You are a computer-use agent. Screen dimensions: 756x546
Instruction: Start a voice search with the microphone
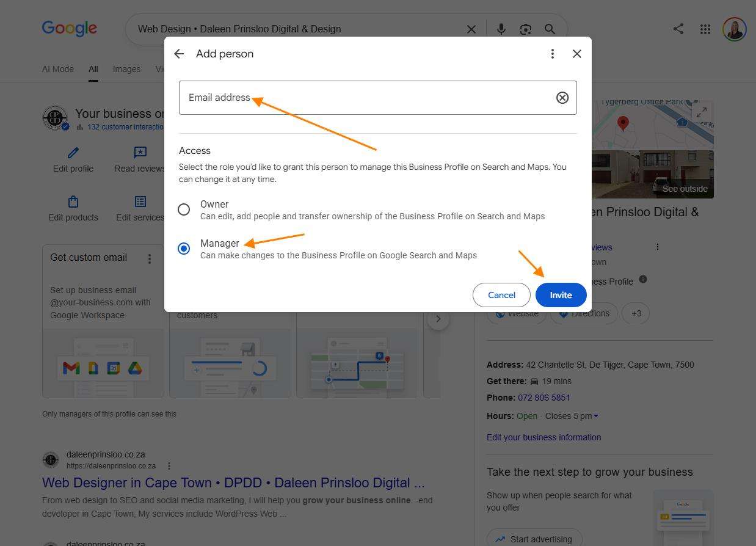[501, 29]
